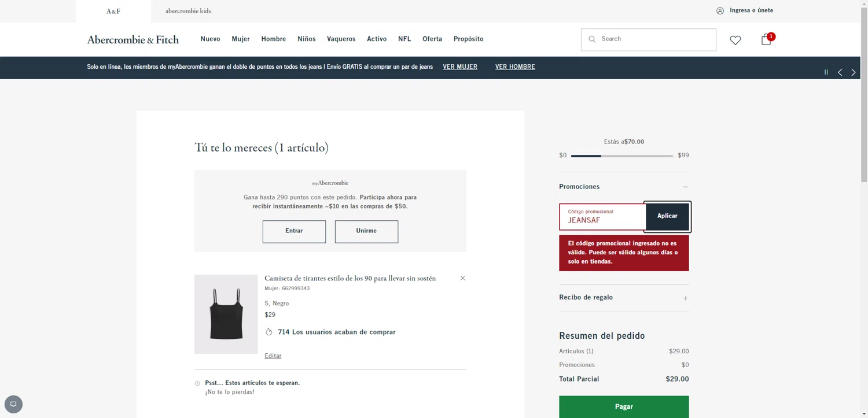
Task: Click the Mujer: 662999343 item number
Action: coord(287,288)
